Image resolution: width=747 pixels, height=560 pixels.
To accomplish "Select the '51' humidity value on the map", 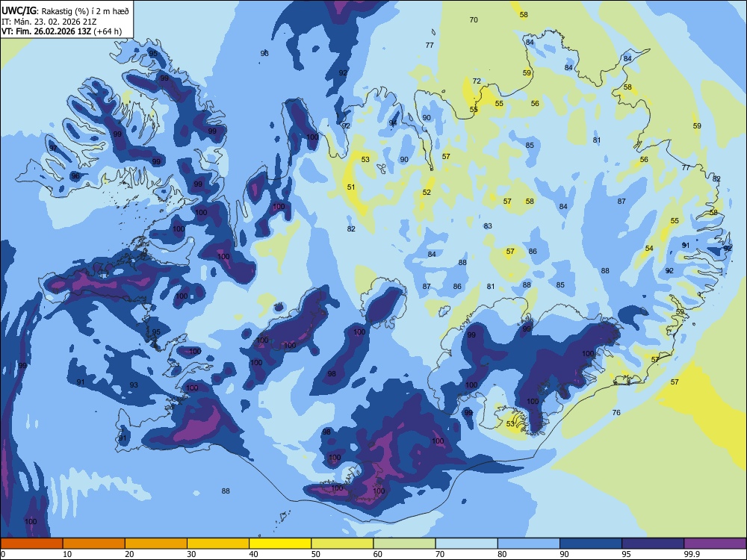I will point(351,187).
